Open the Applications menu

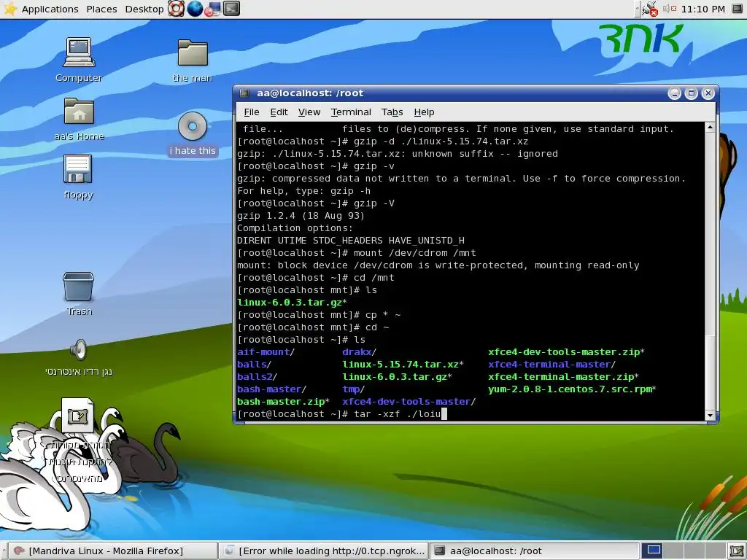[50, 9]
